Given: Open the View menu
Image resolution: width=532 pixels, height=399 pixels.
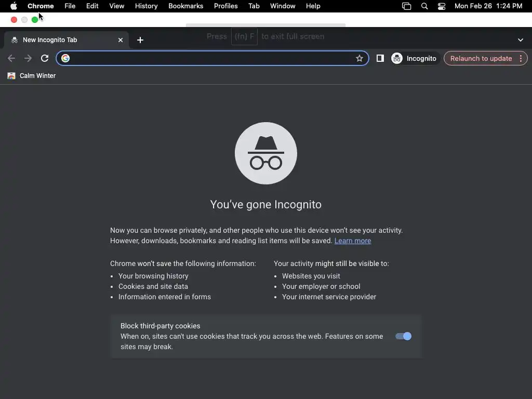Looking at the screenshot, I should 116,6.
